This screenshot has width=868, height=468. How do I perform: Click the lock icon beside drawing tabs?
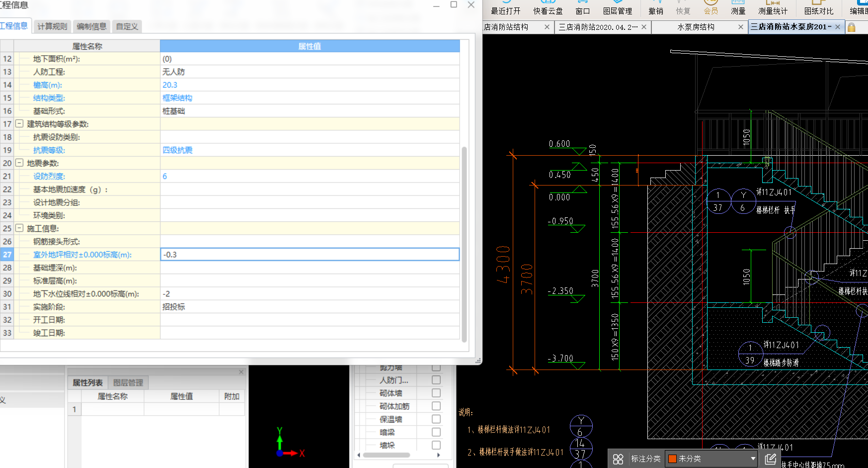coord(851,27)
